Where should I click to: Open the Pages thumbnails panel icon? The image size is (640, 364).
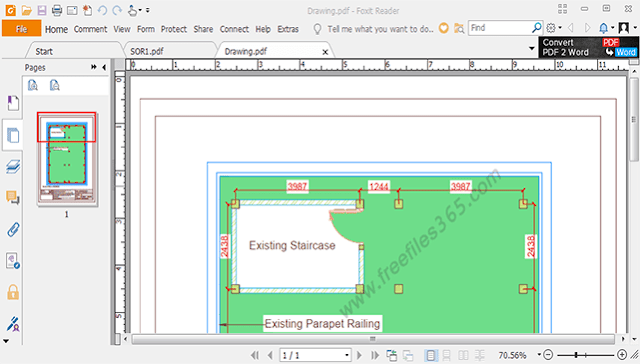pyautogui.click(x=13, y=135)
